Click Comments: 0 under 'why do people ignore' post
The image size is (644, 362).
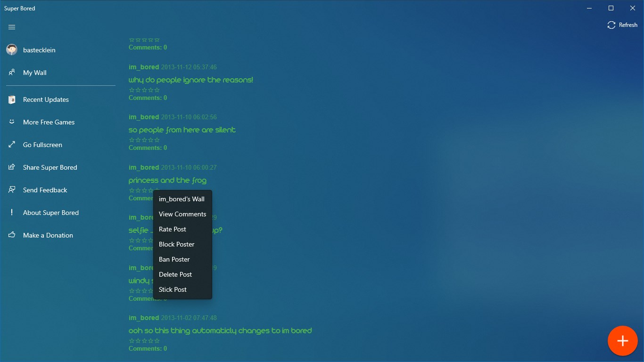(x=148, y=98)
